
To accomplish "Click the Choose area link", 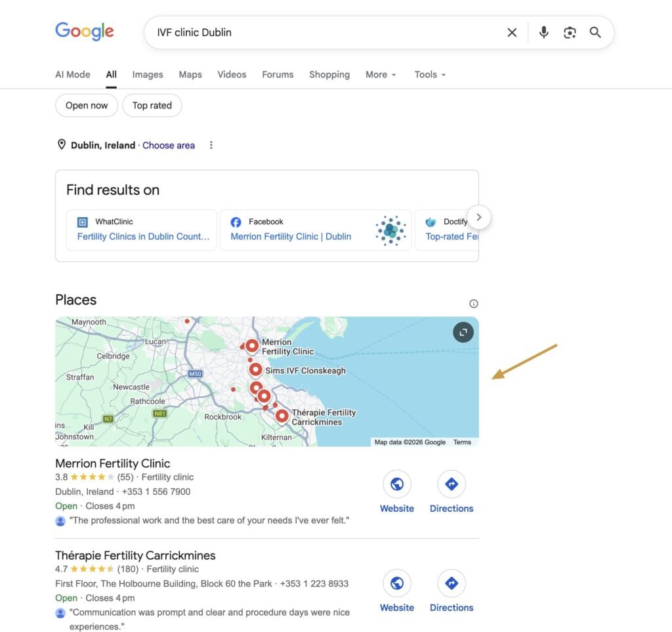I will [x=169, y=146].
